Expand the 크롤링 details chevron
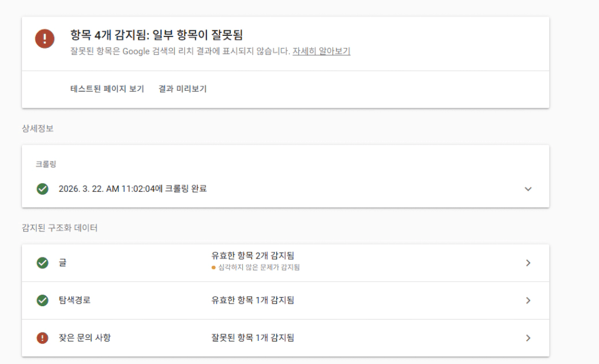 click(528, 189)
